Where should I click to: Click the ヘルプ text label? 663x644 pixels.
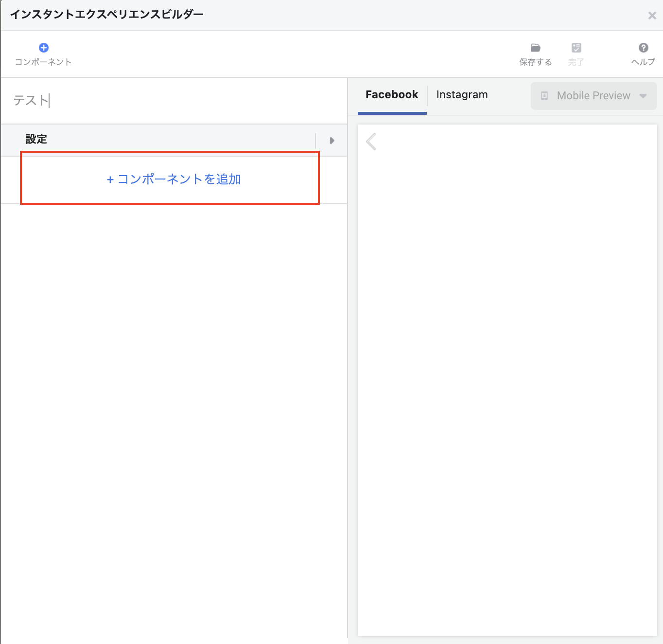[643, 62]
